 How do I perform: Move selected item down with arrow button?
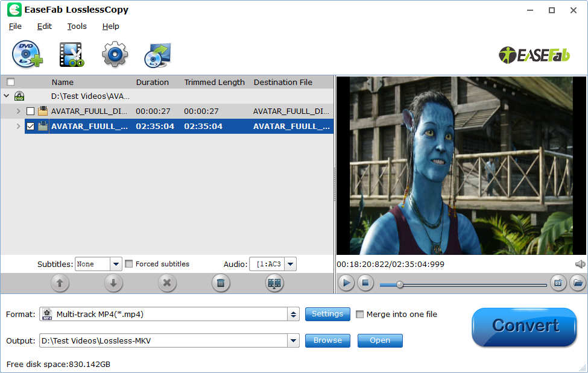point(113,283)
